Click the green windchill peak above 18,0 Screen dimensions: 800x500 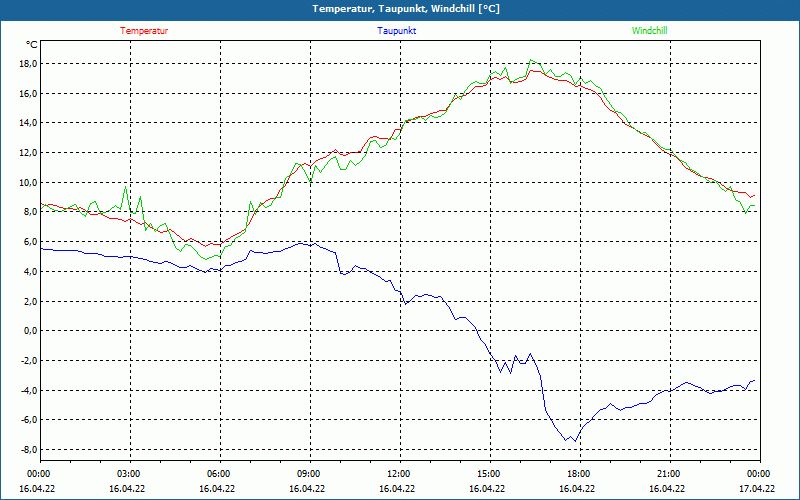[x=531, y=60]
